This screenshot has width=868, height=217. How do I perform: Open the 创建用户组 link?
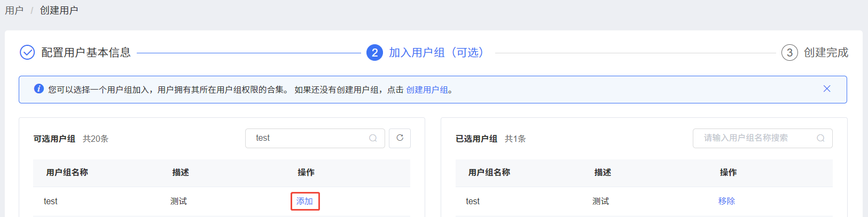[x=427, y=90]
